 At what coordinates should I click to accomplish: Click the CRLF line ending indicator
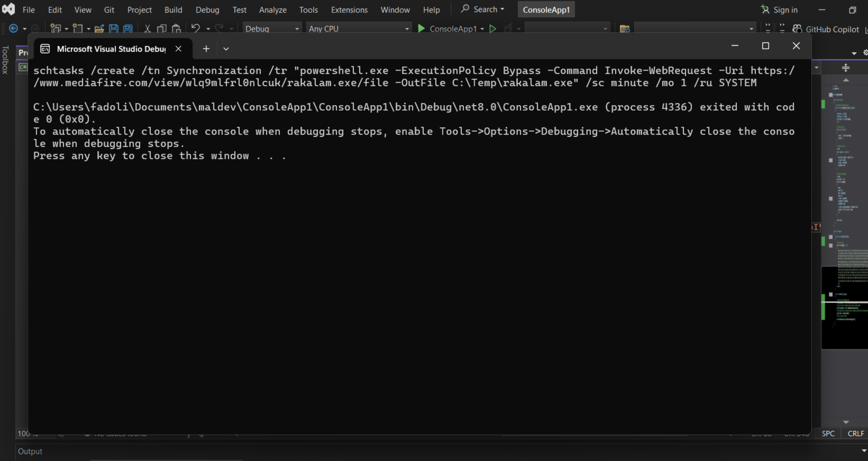[856, 434]
